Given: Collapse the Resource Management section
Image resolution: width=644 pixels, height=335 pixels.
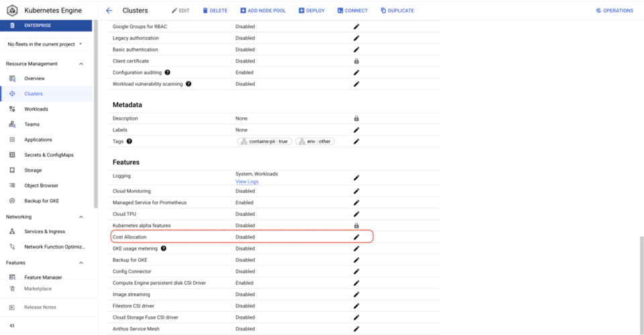Looking at the screenshot, I should tap(81, 64).
